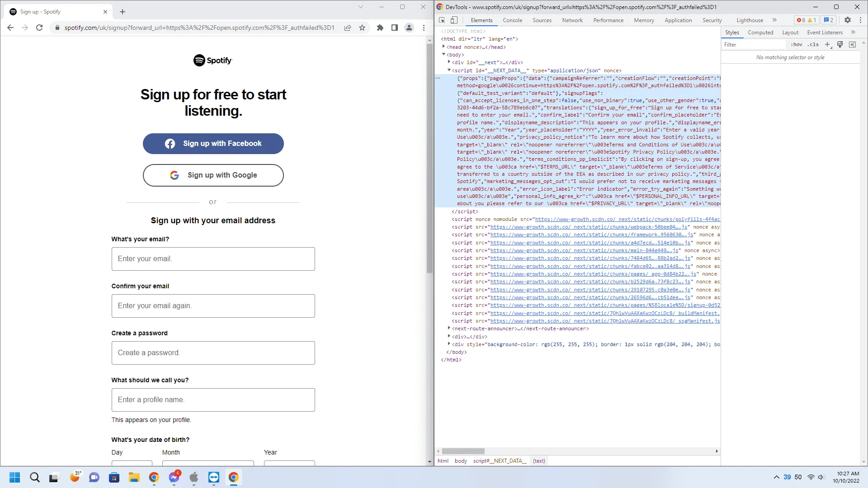The image size is (868, 488).
Task: Expand the div with background-color style node
Action: (x=449, y=344)
